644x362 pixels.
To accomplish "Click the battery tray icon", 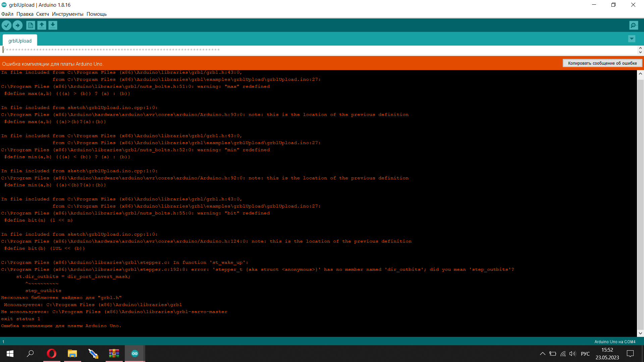I will click(553, 354).
